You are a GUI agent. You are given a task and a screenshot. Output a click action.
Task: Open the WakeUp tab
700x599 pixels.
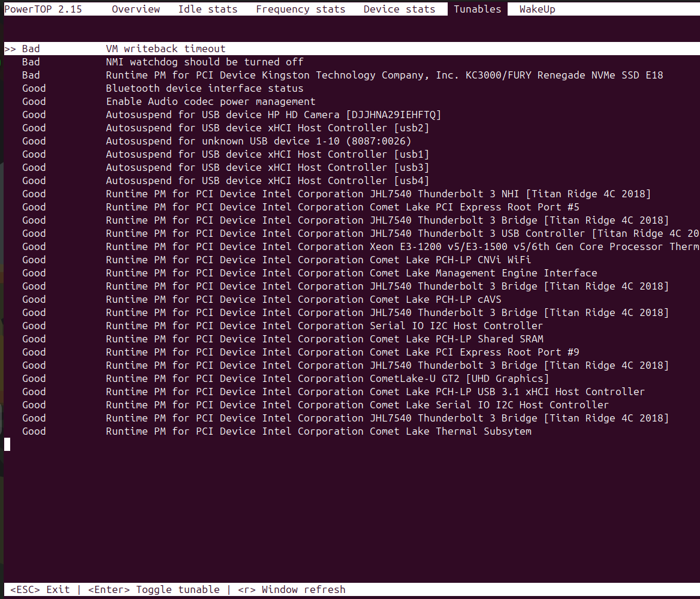pos(537,9)
